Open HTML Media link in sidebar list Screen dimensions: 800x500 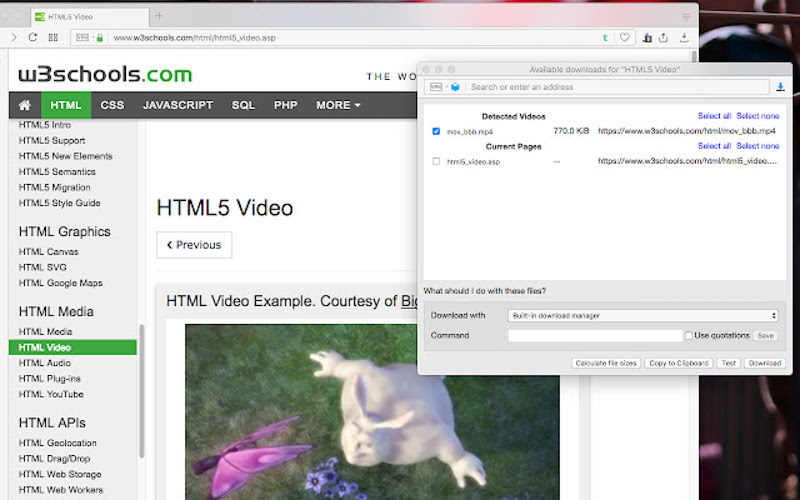coord(45,332)
